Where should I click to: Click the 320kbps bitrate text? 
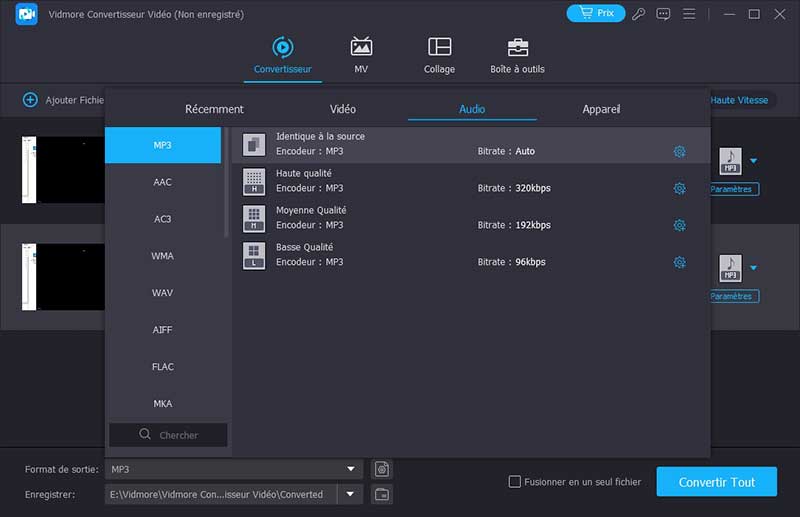pos(533,188)
